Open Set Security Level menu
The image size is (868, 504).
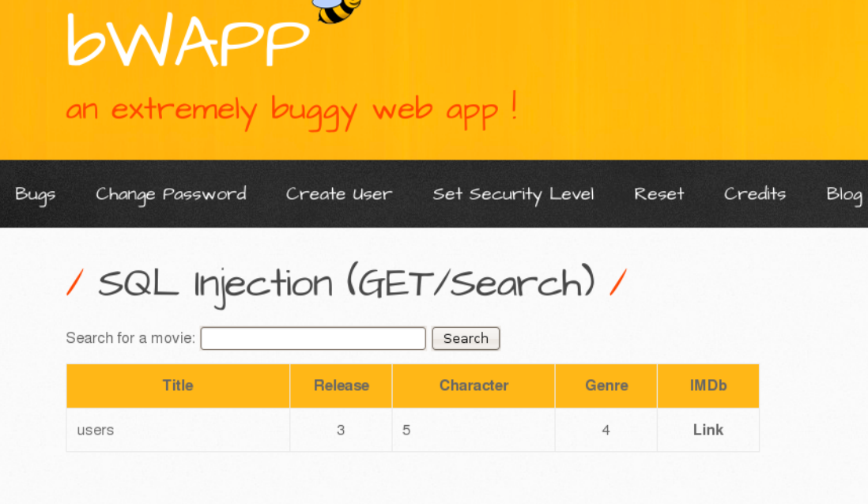pyautogui.click(x=513, y=195)
